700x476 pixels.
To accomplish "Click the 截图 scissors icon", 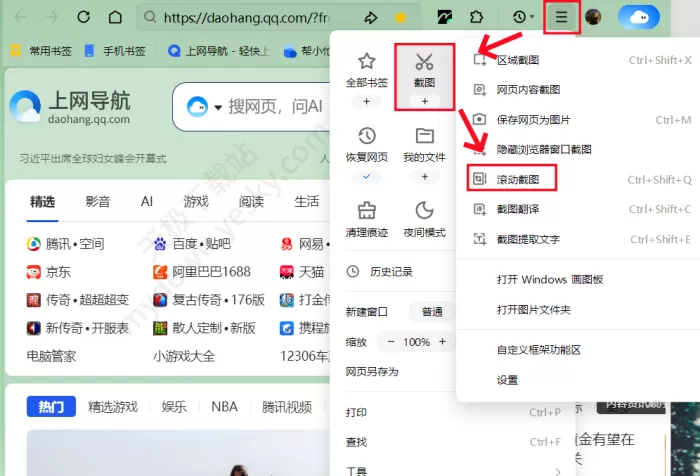I will 424,62.
